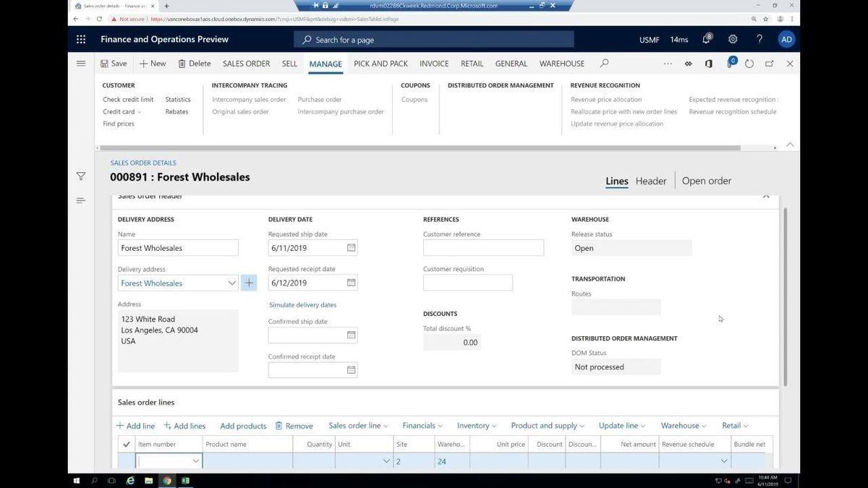This screenshot has height=488, width=868.
Task: Open in Microsoft Office icon
Action: click(x=708, y=64)
